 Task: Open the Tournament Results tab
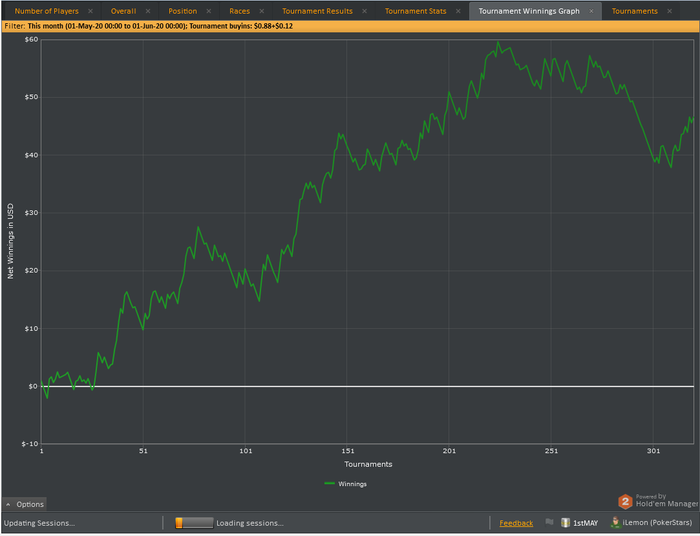point(317,11)
